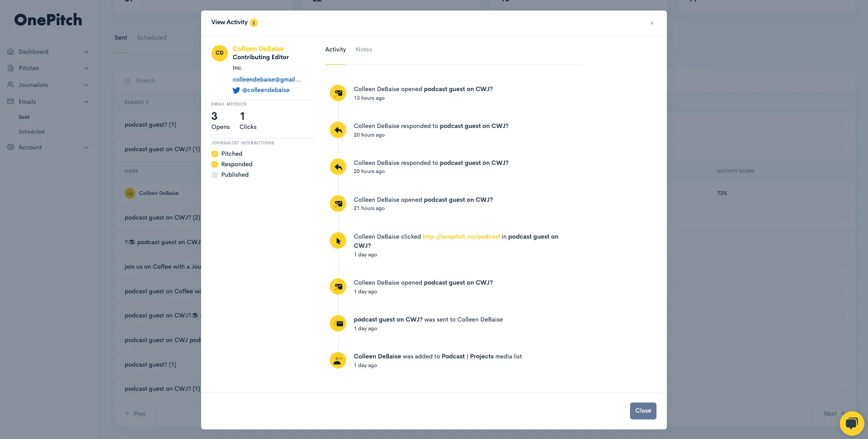868x439 pixels.
Task: Click the Twitter bird icon
Action: [x=236, y=90]
